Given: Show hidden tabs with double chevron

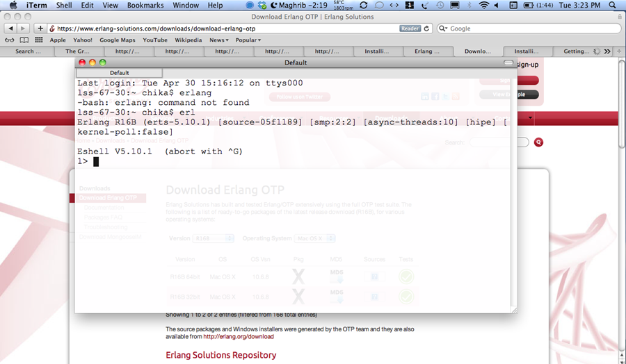Looking at the screenshot, I should click(x=607, y=51).
